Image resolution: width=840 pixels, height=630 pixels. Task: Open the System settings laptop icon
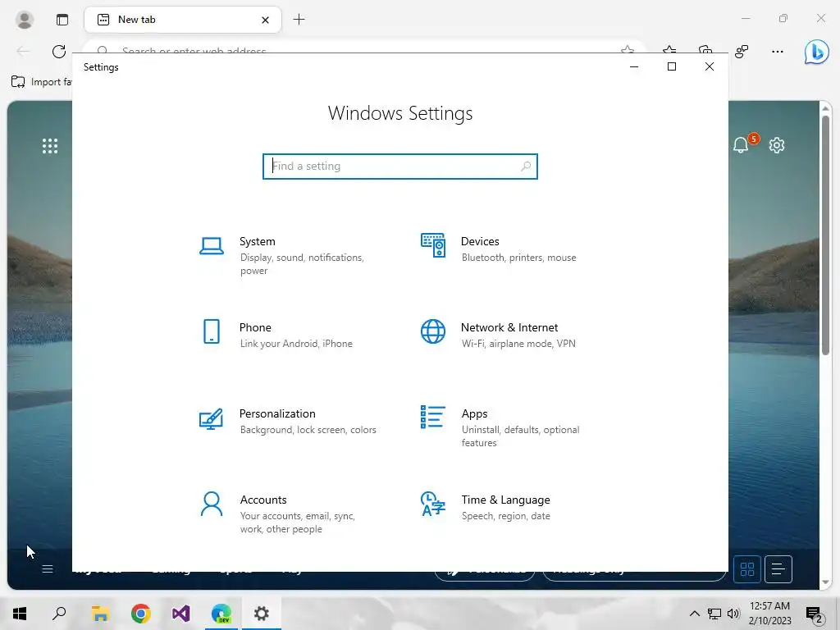pyautogui.click(x=212, y=246)
